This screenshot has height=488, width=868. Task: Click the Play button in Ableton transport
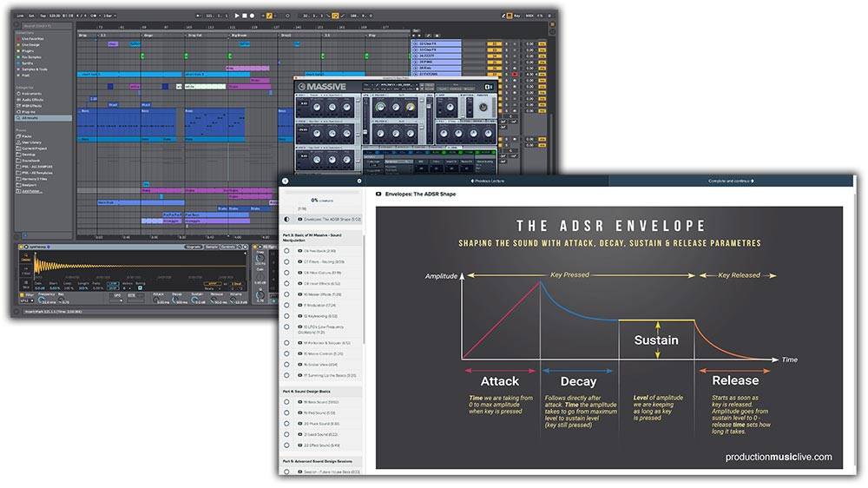tap(236, 16)
